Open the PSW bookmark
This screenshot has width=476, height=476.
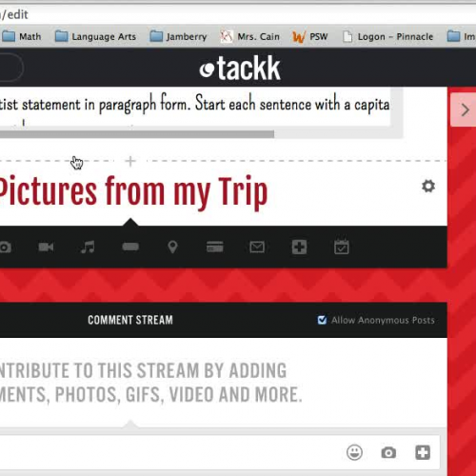[x=310, y=36]
